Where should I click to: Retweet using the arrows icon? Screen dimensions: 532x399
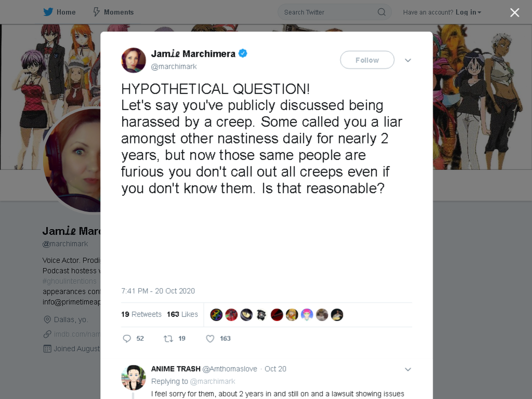pos(168,339)
